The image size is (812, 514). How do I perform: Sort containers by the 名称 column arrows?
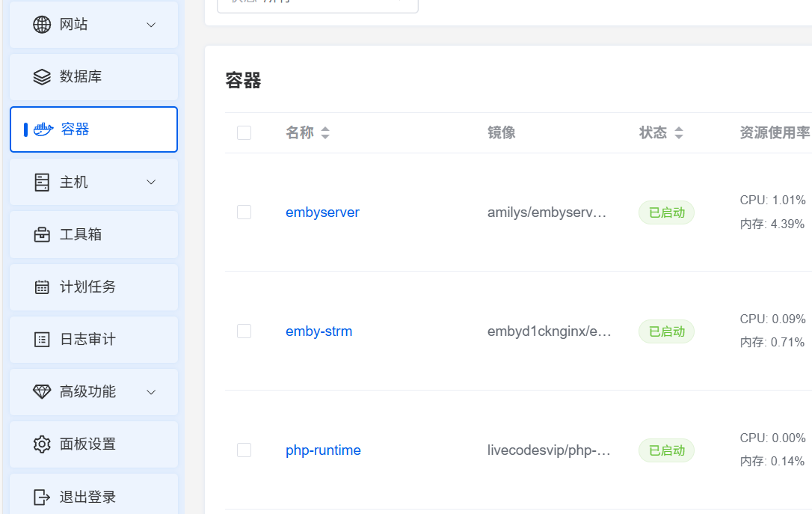[x=325, y=132]
